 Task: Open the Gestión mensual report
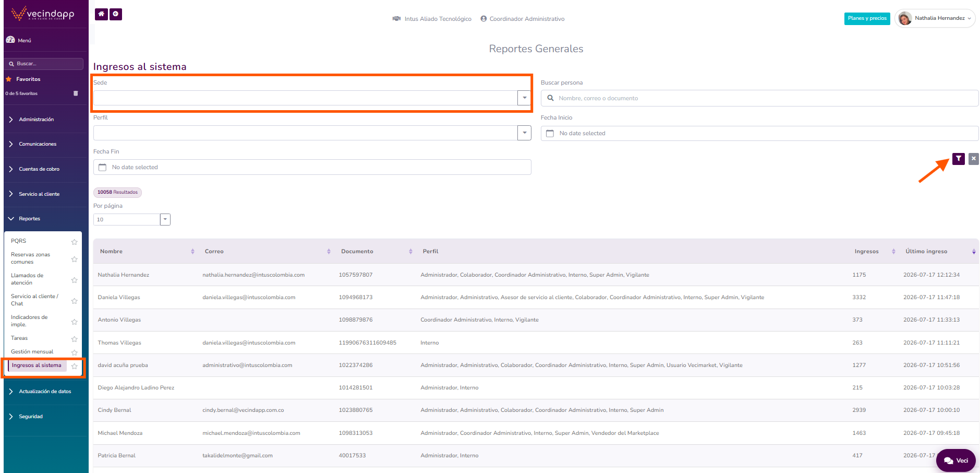click(32, 352)
